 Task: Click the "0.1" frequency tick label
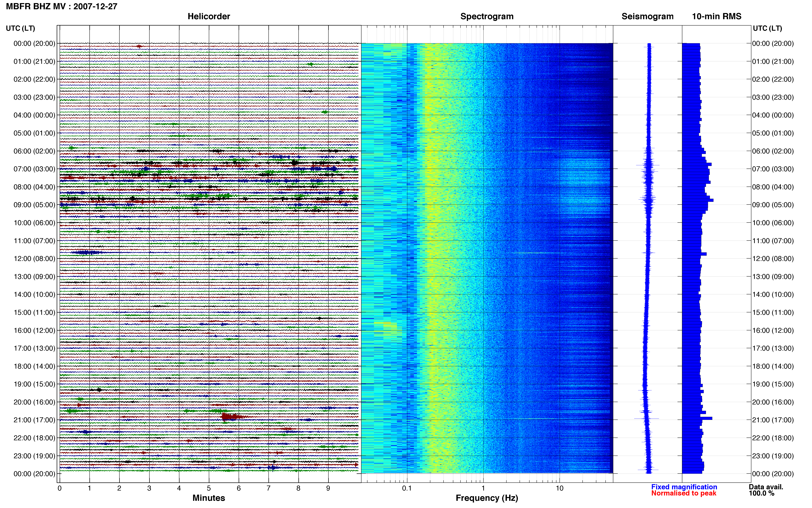pos(407,488)
